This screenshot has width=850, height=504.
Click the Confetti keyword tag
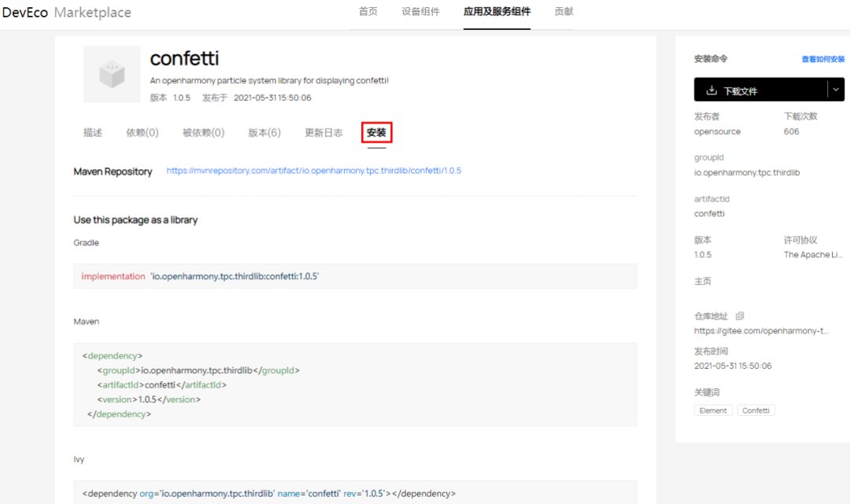756,410
